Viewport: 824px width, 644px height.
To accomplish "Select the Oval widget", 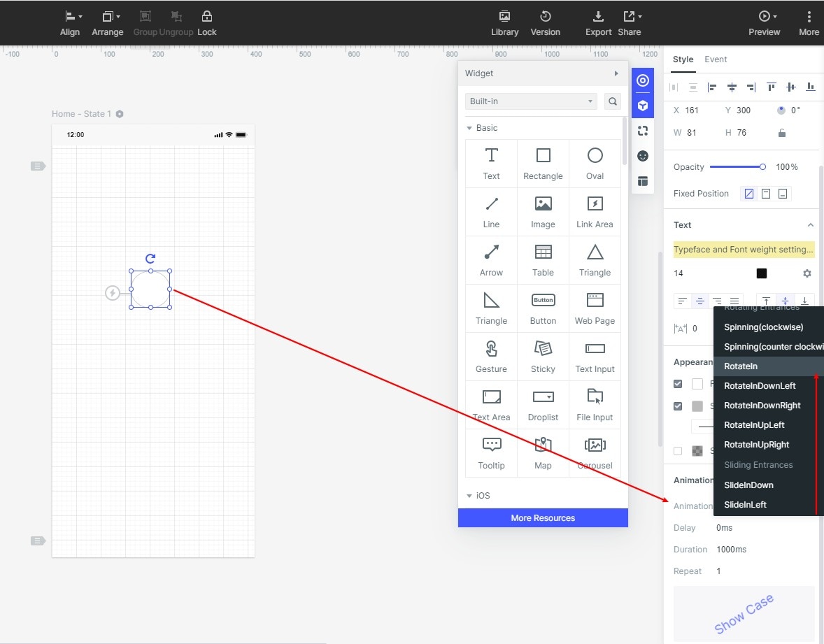I will (x=595, y=164).
